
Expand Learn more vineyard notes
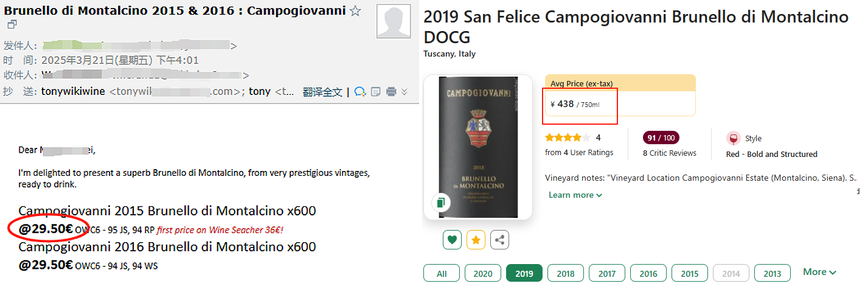575,195
